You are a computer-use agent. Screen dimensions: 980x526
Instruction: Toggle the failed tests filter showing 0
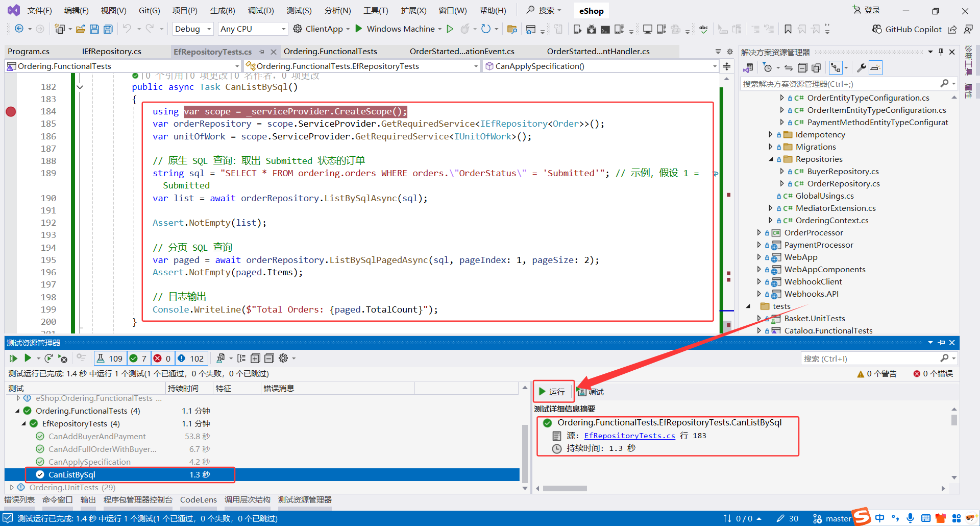tap(162, 358)
